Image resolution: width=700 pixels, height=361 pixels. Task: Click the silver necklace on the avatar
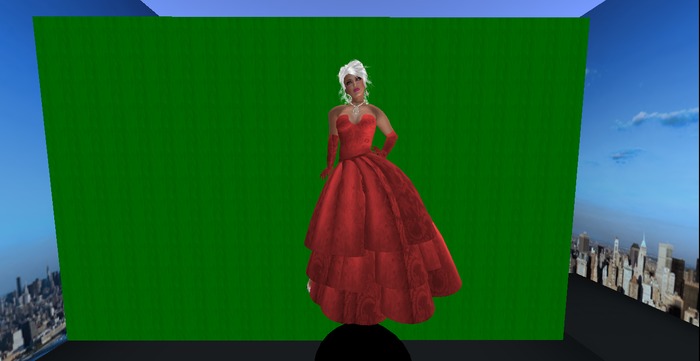click(356, 107)
